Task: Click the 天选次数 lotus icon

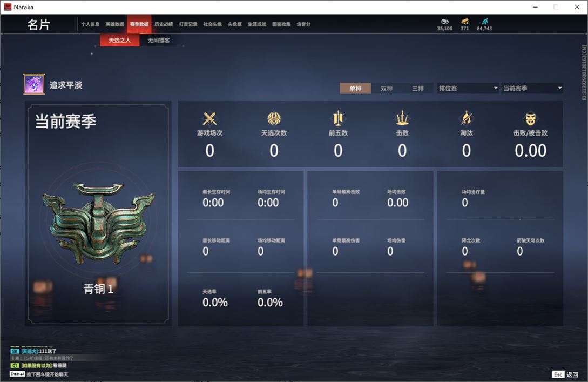Action: tap(274, 118)
